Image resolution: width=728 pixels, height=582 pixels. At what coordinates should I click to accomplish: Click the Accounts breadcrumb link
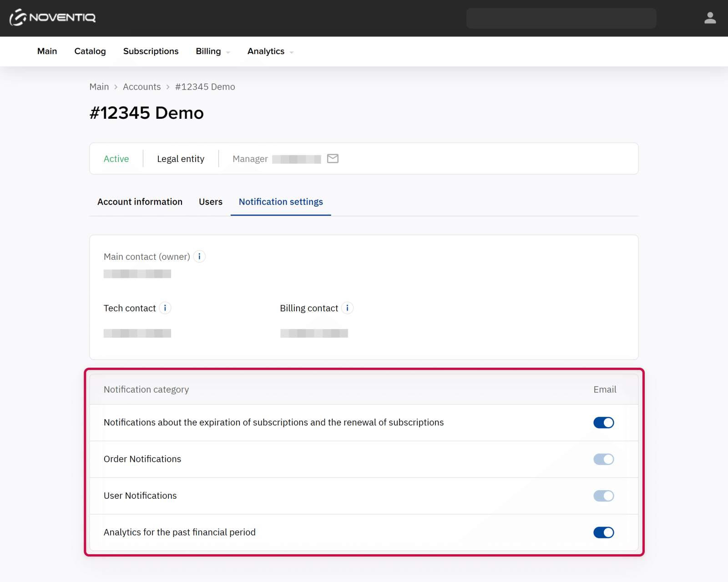tap(142, 87)
